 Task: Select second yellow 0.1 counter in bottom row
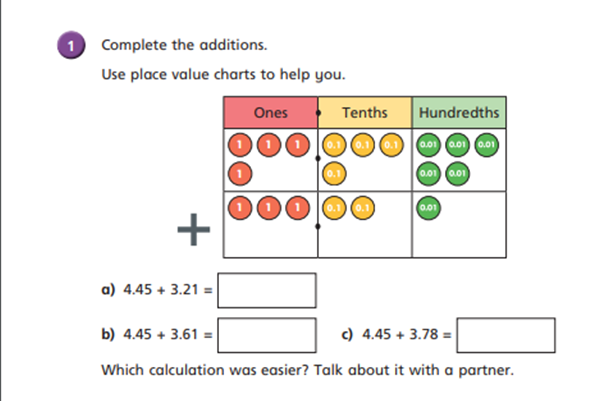point(363,208)
